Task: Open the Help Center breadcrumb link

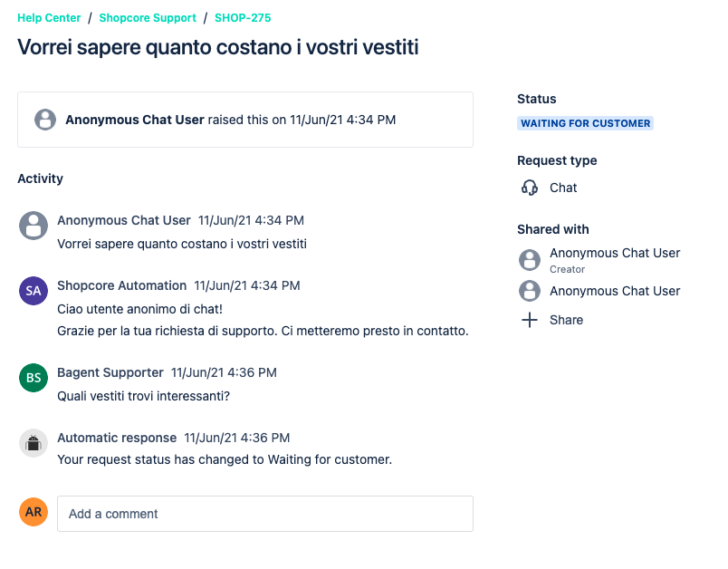Action: tap(49, 18)
